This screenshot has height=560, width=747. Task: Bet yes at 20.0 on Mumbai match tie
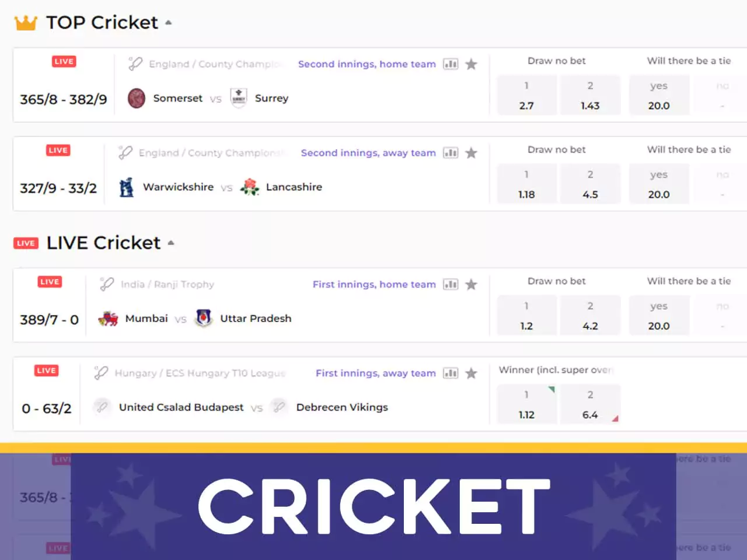(659, 316)
